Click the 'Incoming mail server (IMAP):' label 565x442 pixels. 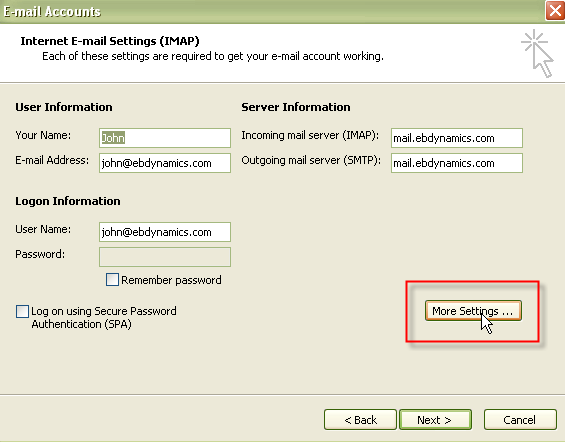click(310, 135)
